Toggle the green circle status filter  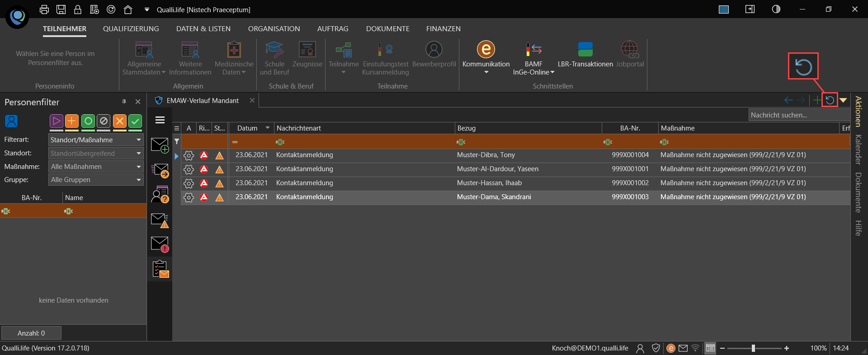click(x=88, y=121)
